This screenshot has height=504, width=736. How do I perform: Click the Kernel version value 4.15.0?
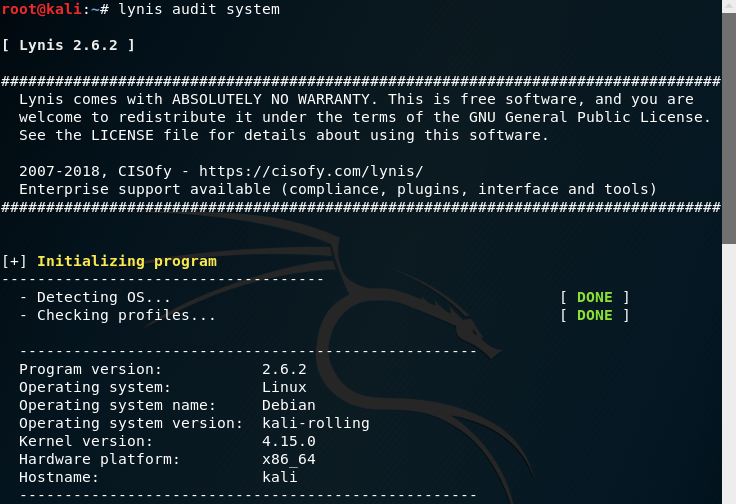click(x=288, y=441)
